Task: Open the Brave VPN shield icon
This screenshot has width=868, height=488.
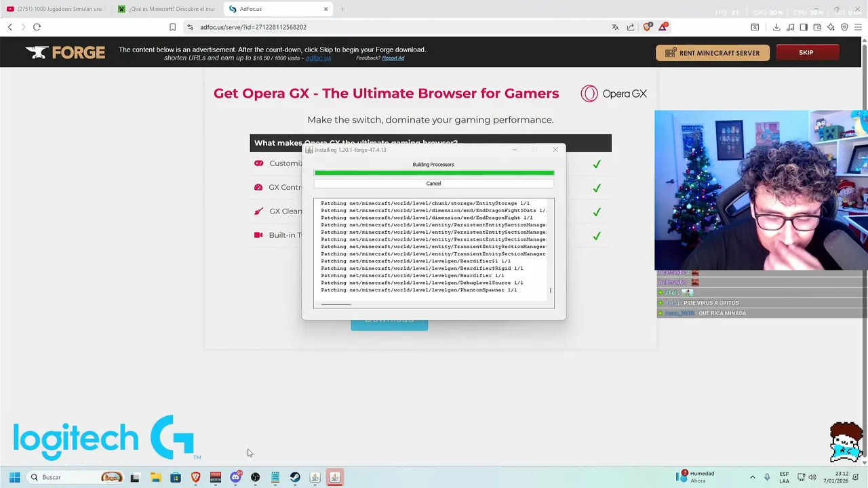Action: coord(844,27)
